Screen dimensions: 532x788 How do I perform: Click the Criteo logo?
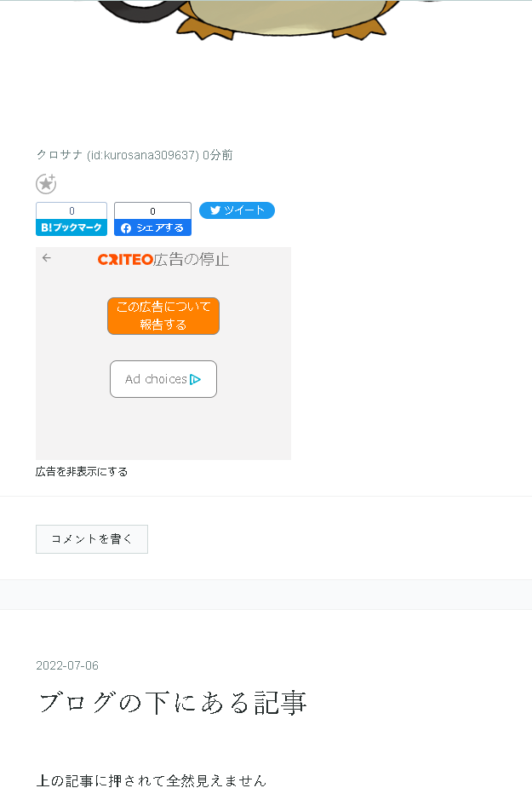pos(125,259)
